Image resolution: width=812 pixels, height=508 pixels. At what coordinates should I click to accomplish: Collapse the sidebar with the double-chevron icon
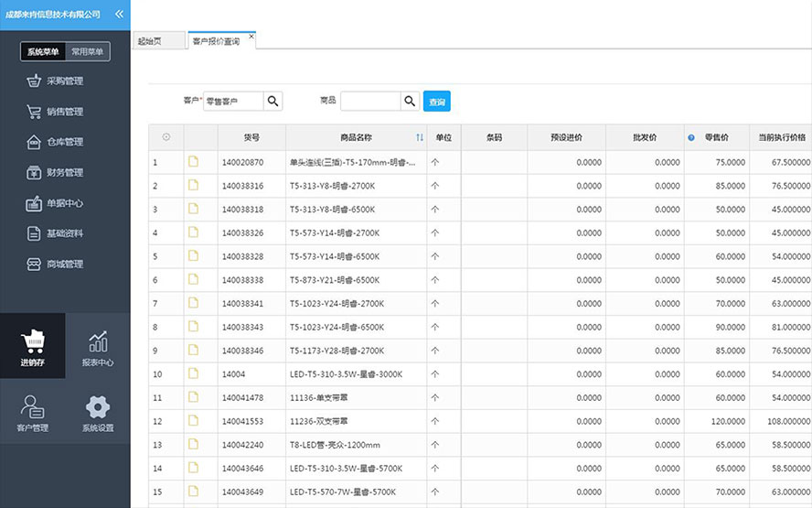[x=119, y=15]
